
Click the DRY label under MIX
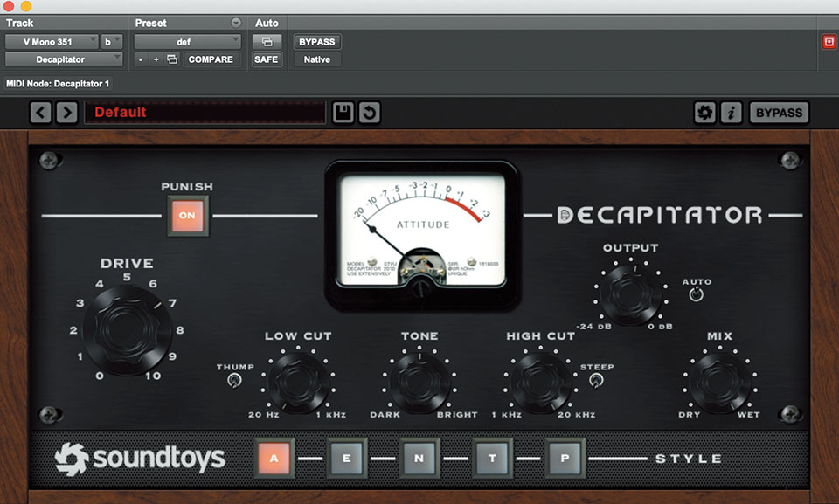690,415
